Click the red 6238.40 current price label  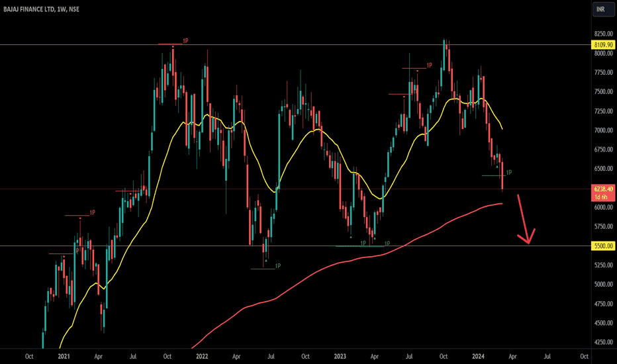603,189
